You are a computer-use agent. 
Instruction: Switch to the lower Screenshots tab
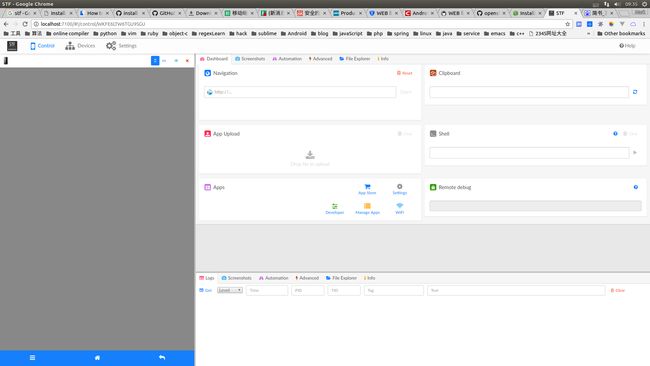(237, 278)
